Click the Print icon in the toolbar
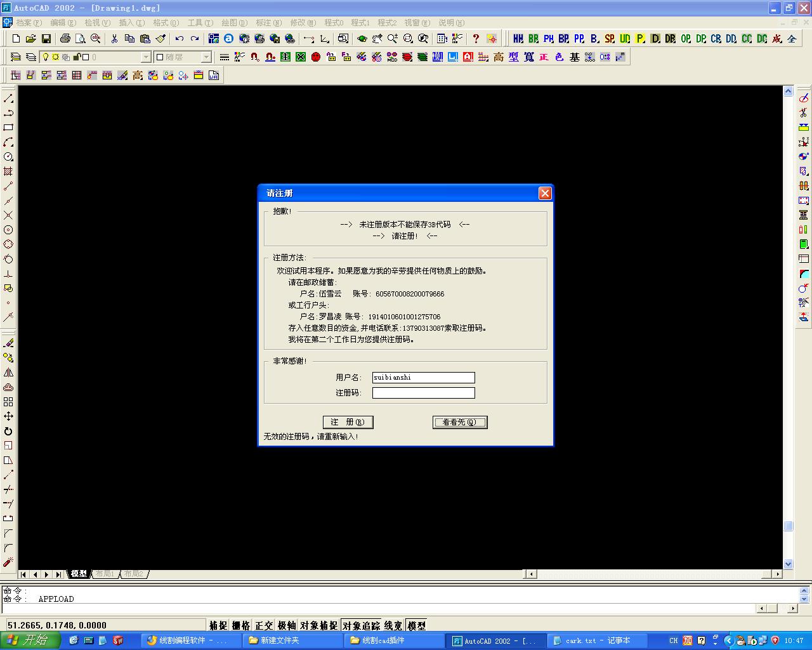 pyautogui.click(x=65, y=39)
